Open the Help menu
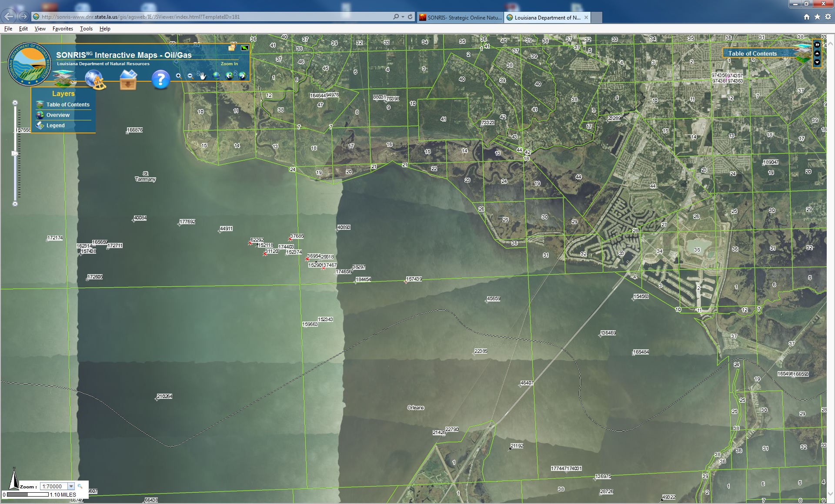 [105, 29]
